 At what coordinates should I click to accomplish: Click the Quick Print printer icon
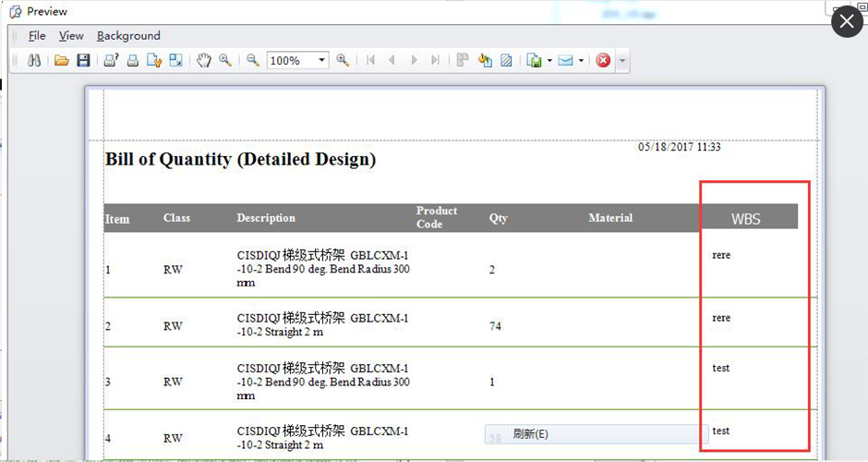click(x=132, y=60)
